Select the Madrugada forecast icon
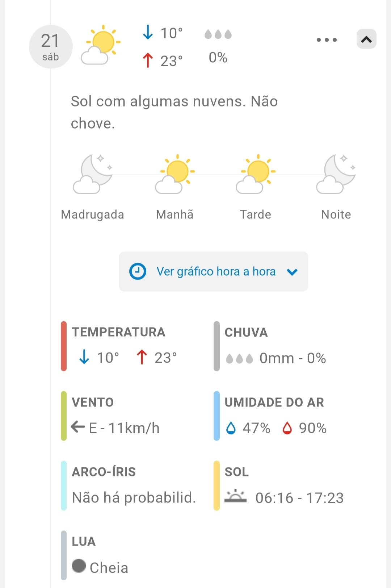This screenshot has width=391, height=588. pyautogui.click(x=93, y=174)
